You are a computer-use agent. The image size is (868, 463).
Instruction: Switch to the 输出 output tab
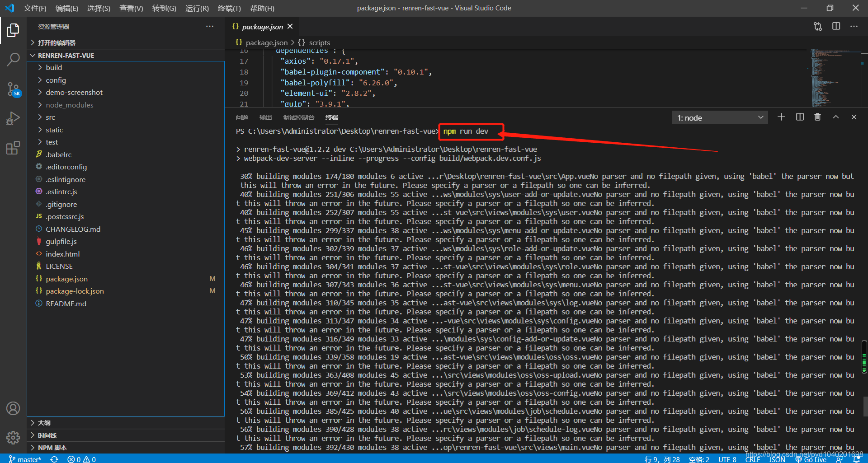pos(265,117)
